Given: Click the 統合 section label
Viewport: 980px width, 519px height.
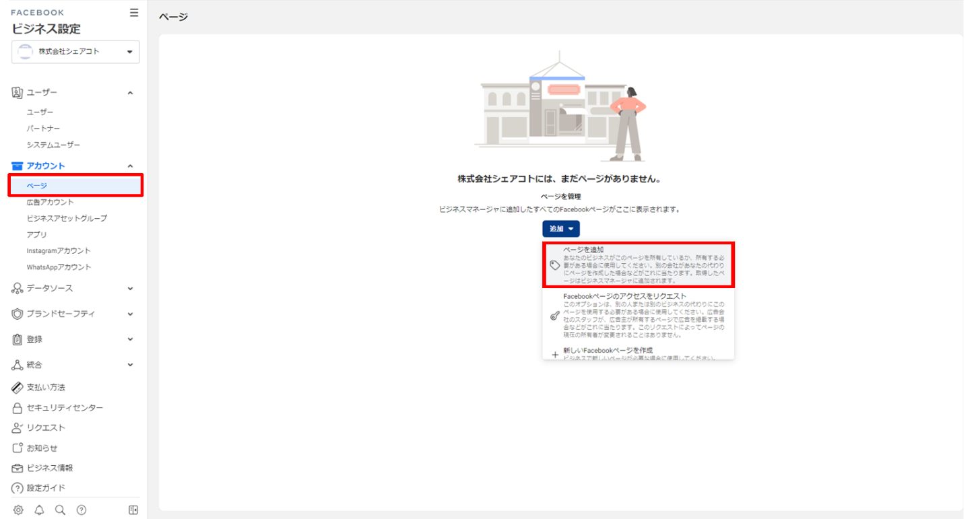Looking at the screenshot, I should click(34, 365).
